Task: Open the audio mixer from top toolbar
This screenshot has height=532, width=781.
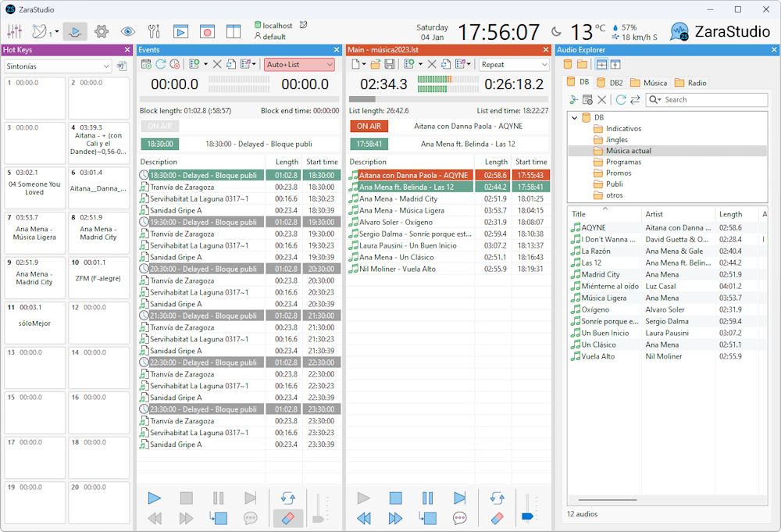Action: coord(15,32)
